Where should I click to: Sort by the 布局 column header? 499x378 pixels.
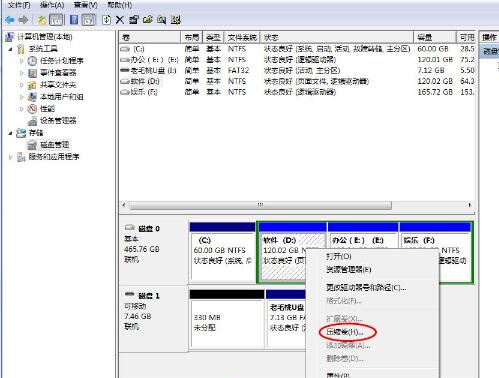pos(192,37)
